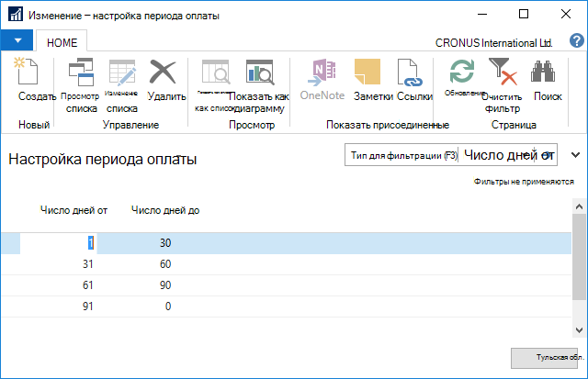The width and height of the screenshot is (588, 379).
Task: Maximize the window
Action: (x=524, y=15)
